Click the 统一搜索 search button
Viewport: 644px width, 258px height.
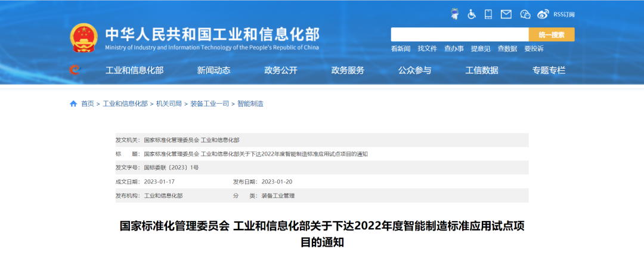pos(552,35)
